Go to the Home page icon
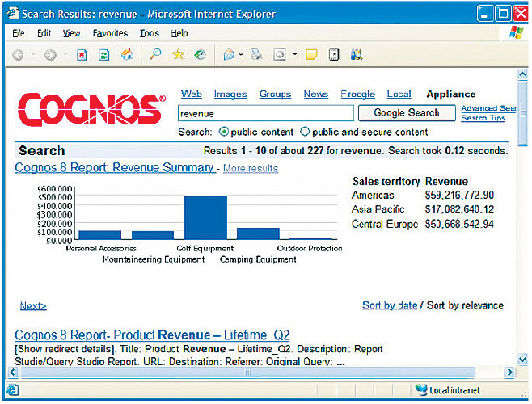 [x=126, y=55]
